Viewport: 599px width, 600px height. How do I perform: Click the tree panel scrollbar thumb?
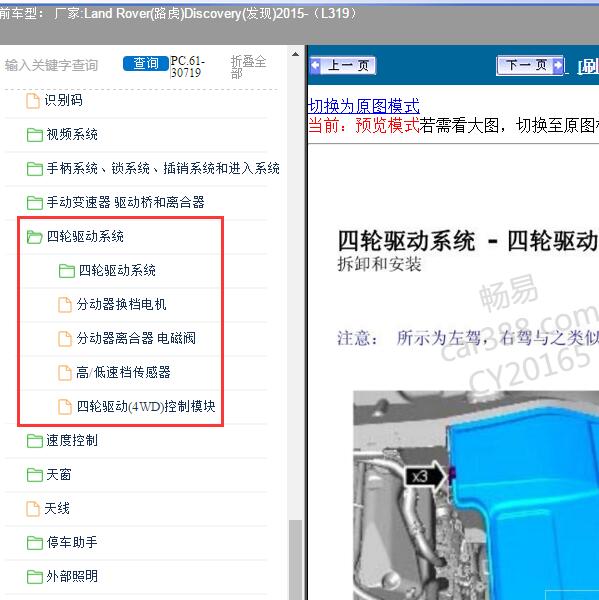[295, 559]
